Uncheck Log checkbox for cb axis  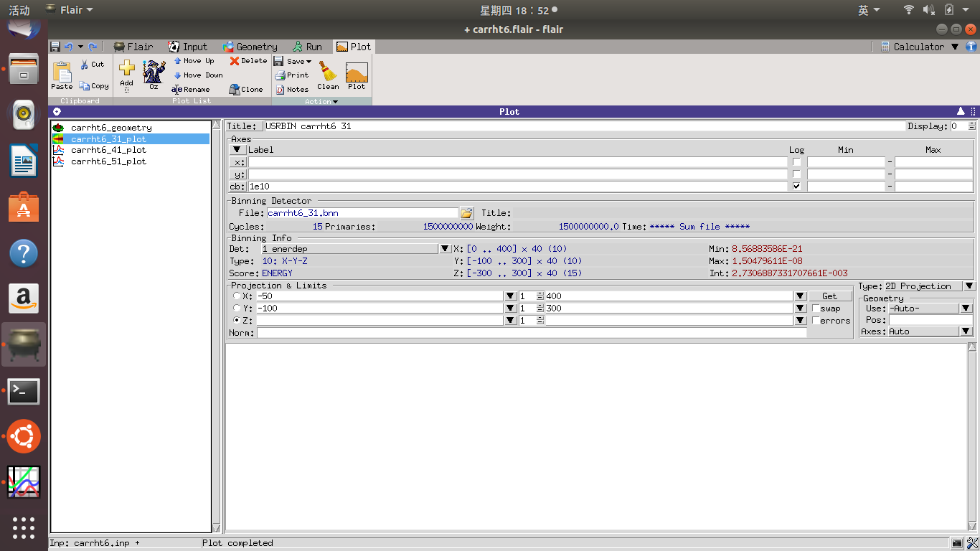point(796,187)
